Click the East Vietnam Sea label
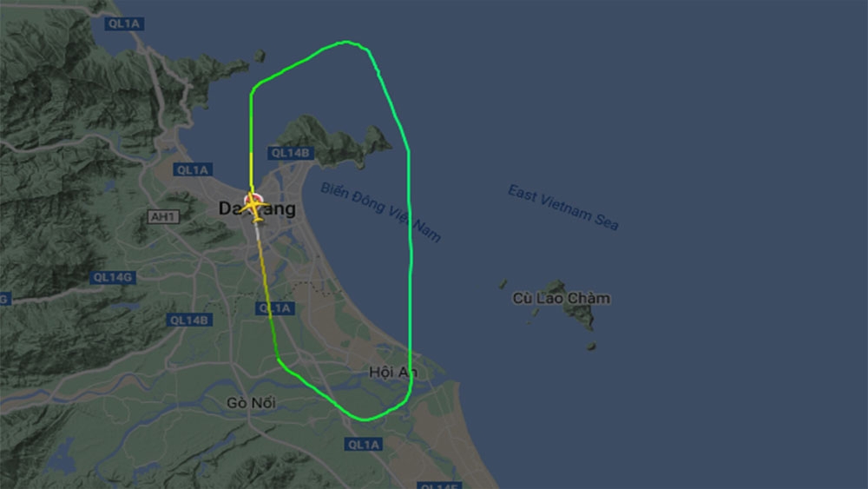Viewport: 868px width, 489px height. tap(563, 208)
